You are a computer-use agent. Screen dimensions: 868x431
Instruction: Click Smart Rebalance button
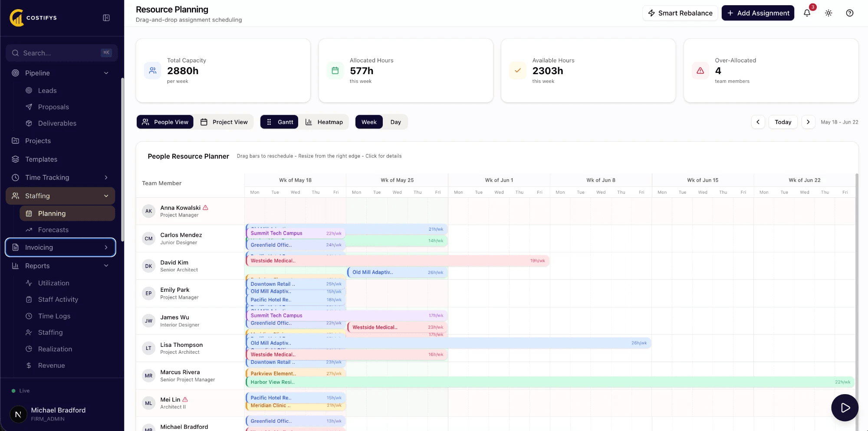[680, 13]
